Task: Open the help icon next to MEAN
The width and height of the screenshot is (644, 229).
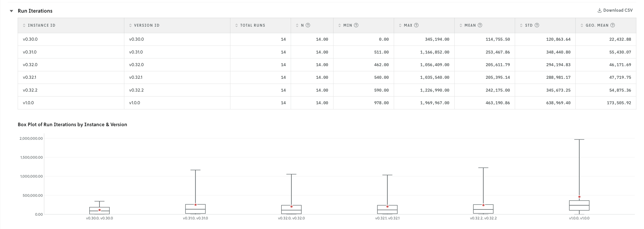Action: point(480,25)
